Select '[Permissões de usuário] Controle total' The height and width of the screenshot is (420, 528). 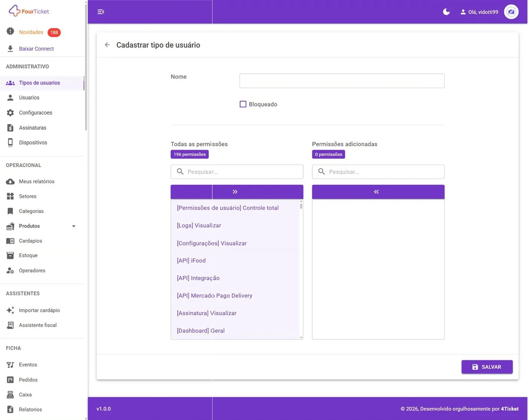pos(228,208)
